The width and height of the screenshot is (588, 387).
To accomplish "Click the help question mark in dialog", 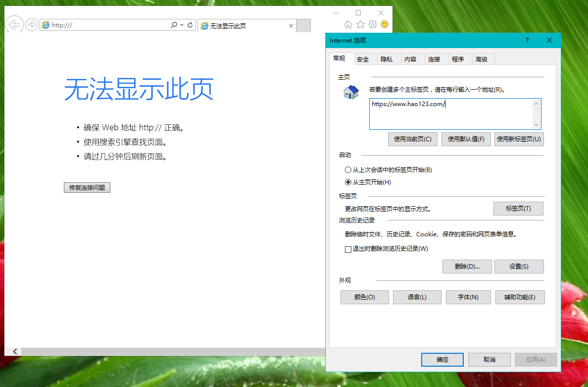I will [x=527, y=40].
